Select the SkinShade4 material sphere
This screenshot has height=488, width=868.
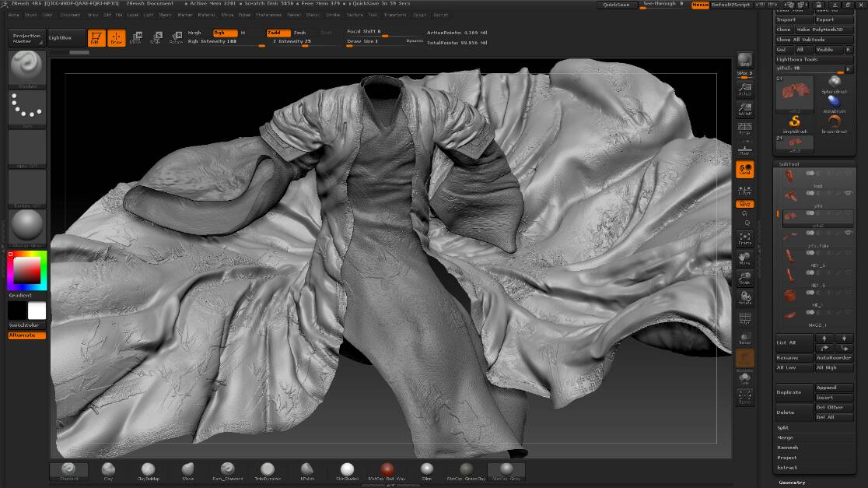[x=347, y=471]
